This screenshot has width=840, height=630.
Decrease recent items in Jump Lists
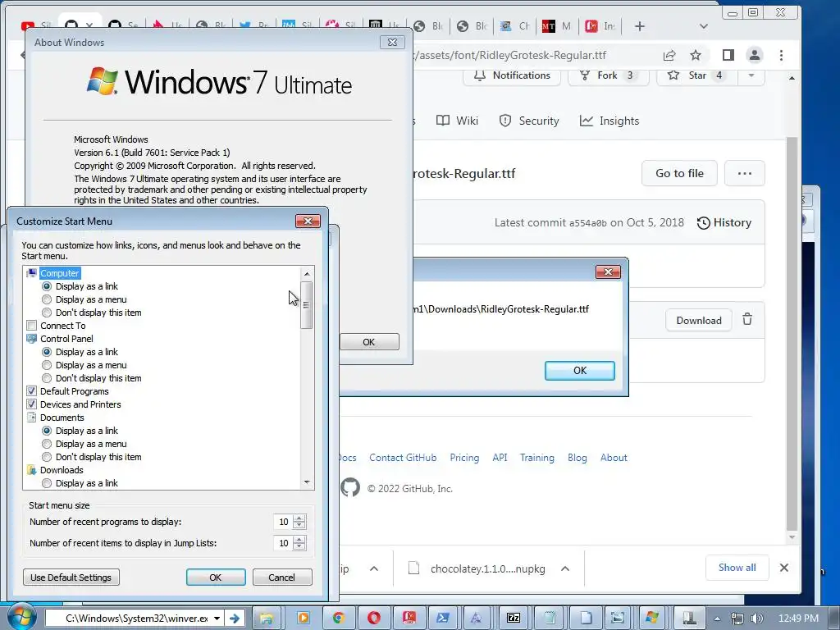click(x=299, y=546)
